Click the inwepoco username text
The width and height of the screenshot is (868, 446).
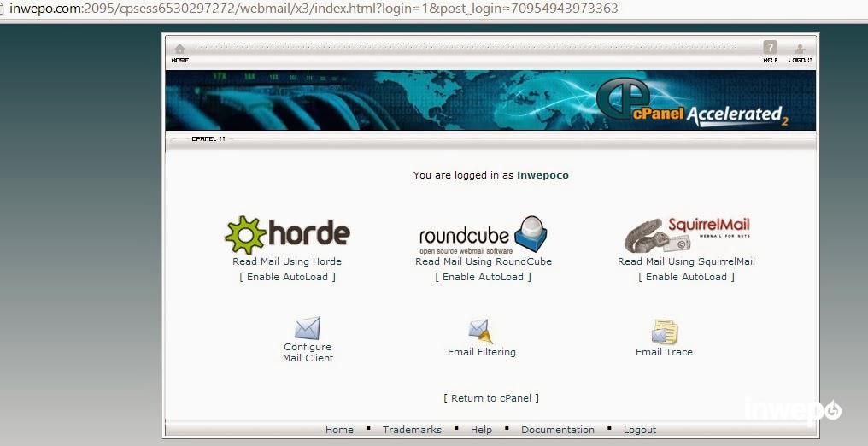point(542,175)
